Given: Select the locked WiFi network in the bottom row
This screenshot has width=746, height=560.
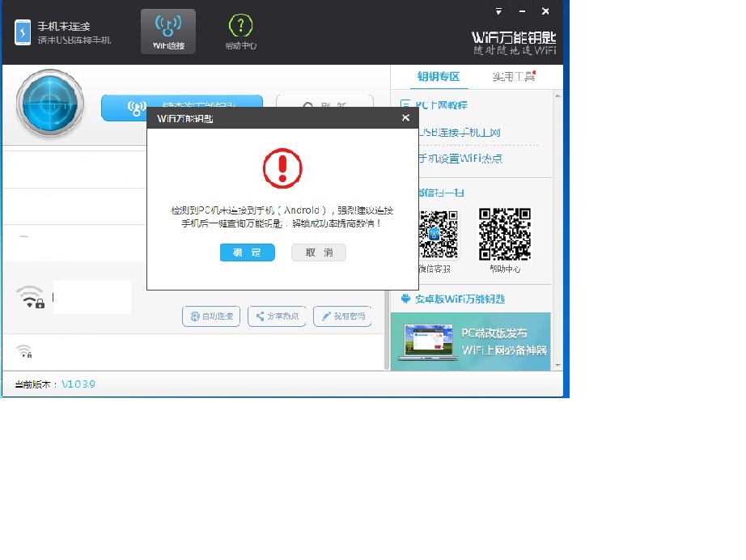Looking at the screenshot, I should pos(193,352).
